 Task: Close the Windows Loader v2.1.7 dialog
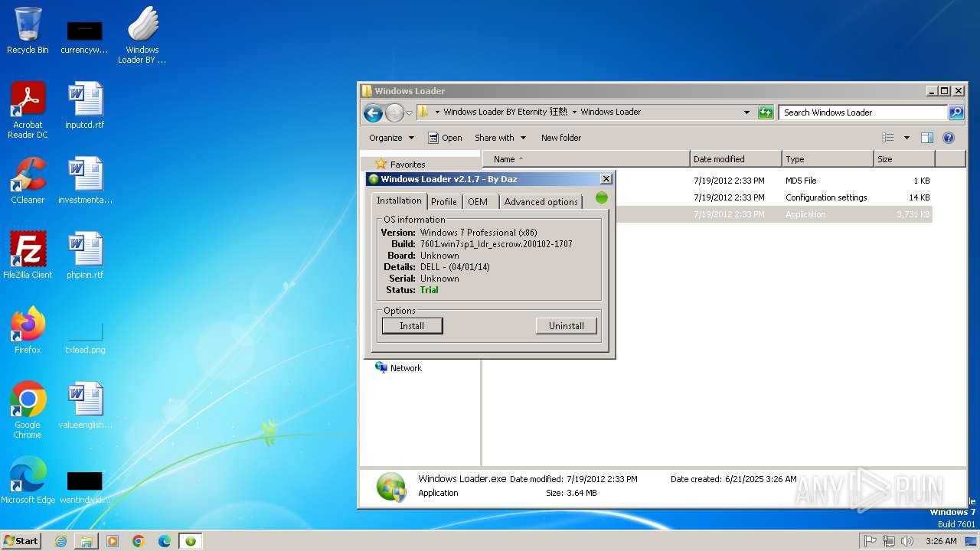[x=606, y=179]
